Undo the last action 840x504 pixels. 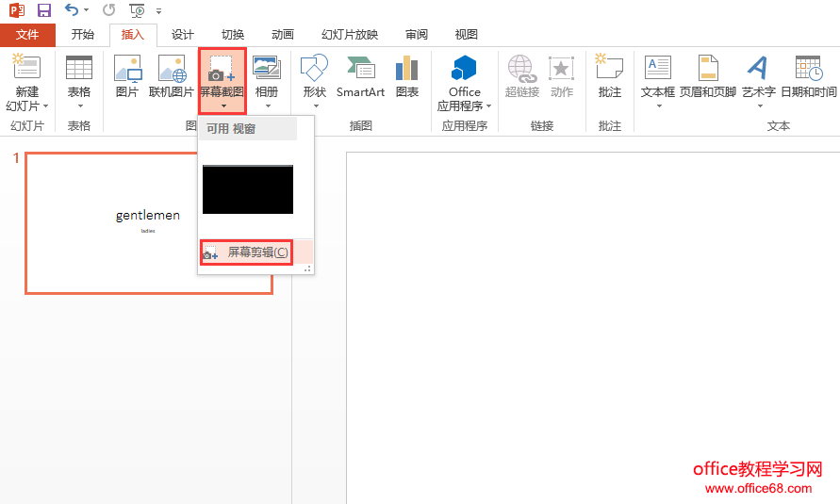tap(72, 9)
